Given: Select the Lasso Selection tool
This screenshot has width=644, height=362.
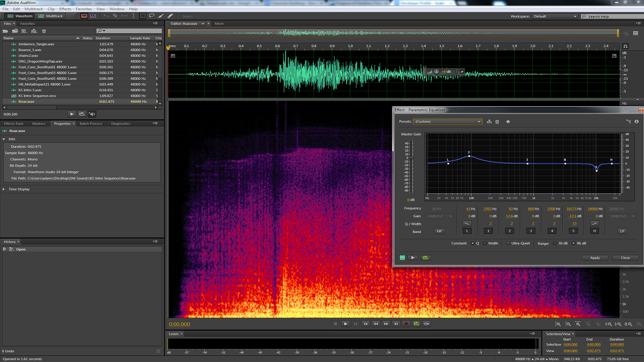Looking at the screenshot, I should [x=152, y=16].
